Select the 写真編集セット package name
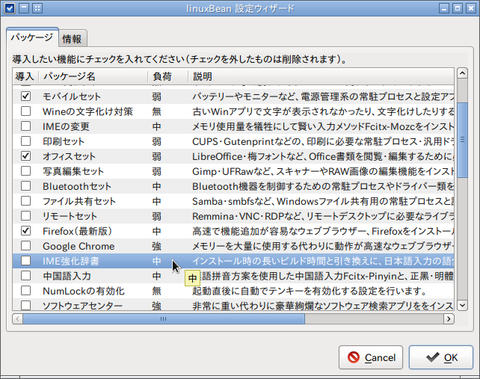This screenshot has height=379, width=480. pyautogui.click(x=73, y=171)
